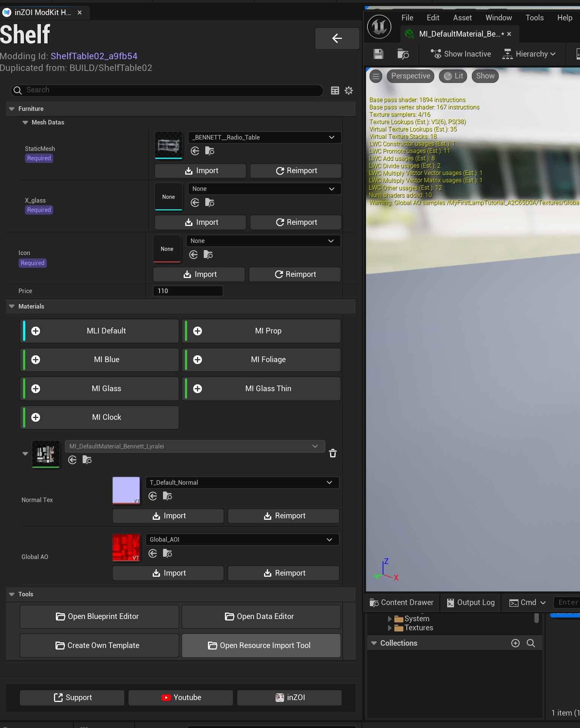Open Blueprint Editor

tap(99, 617)
